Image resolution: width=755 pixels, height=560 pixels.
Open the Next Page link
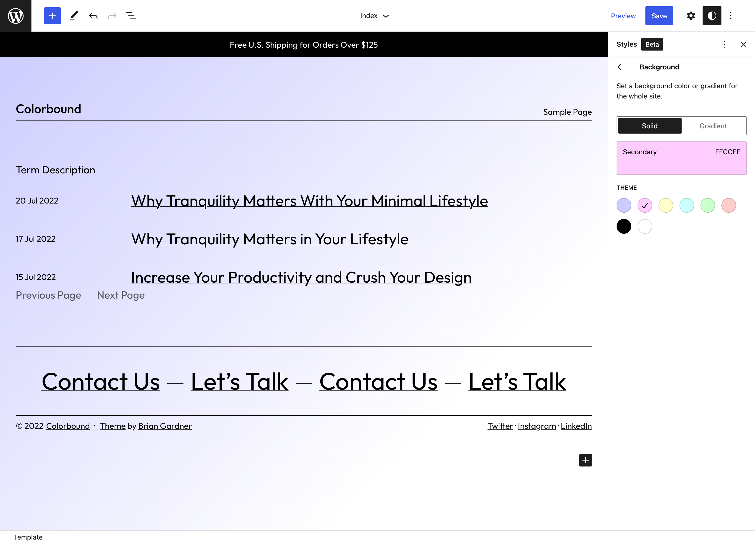pos(121,295)
